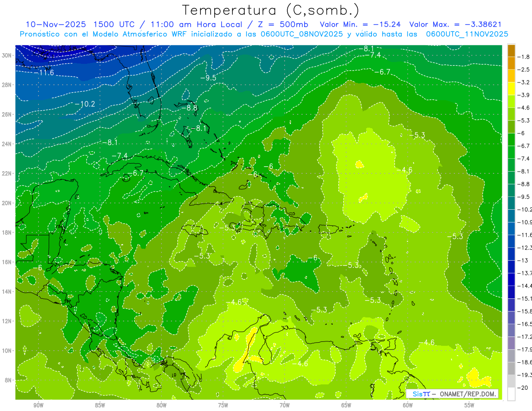Click the 'Temperatura (C,somb.)' chart title
532x411 pixels.
pyautogui.click(x=271, y=10)
